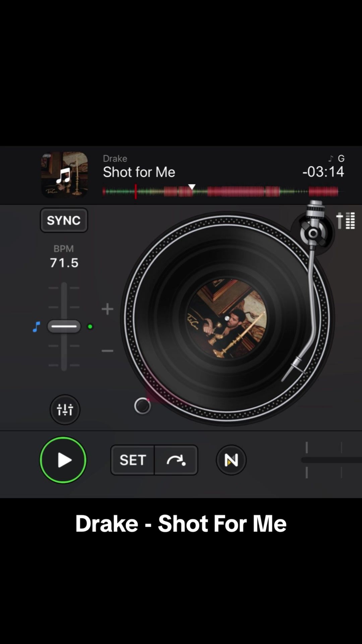Screen dimensions: 362x644
Task: Tap the song title Shot for Me
Action: (139, 172)
